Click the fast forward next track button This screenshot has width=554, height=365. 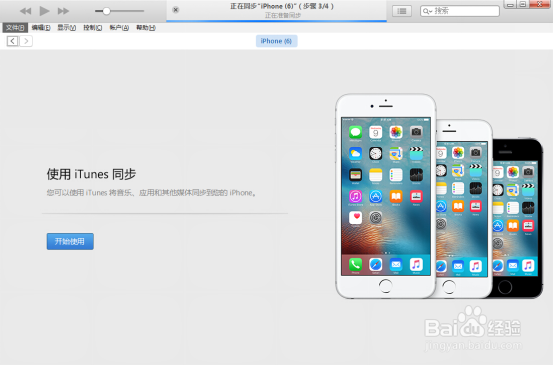(63, 11)
